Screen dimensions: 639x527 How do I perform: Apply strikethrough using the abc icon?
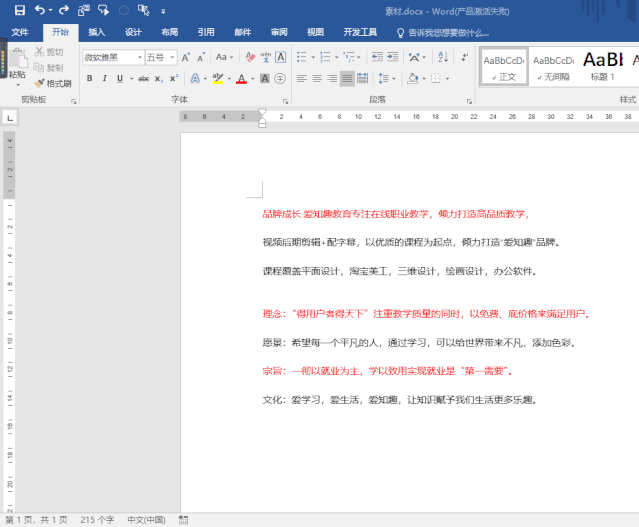click(144, 78)
